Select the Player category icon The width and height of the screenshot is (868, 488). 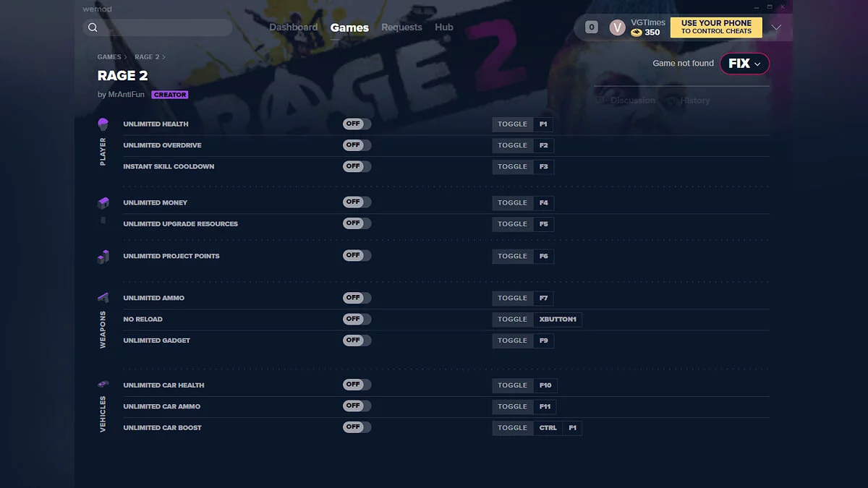click(102, 124)
